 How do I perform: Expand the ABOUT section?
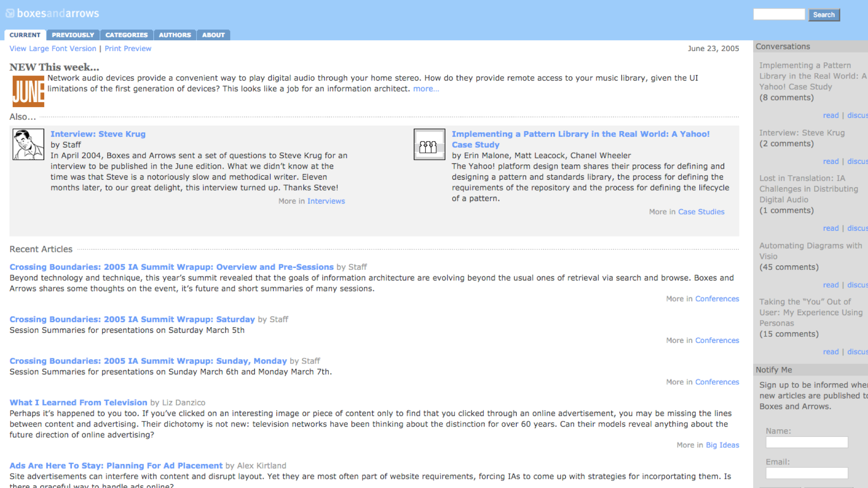point(213,34)
